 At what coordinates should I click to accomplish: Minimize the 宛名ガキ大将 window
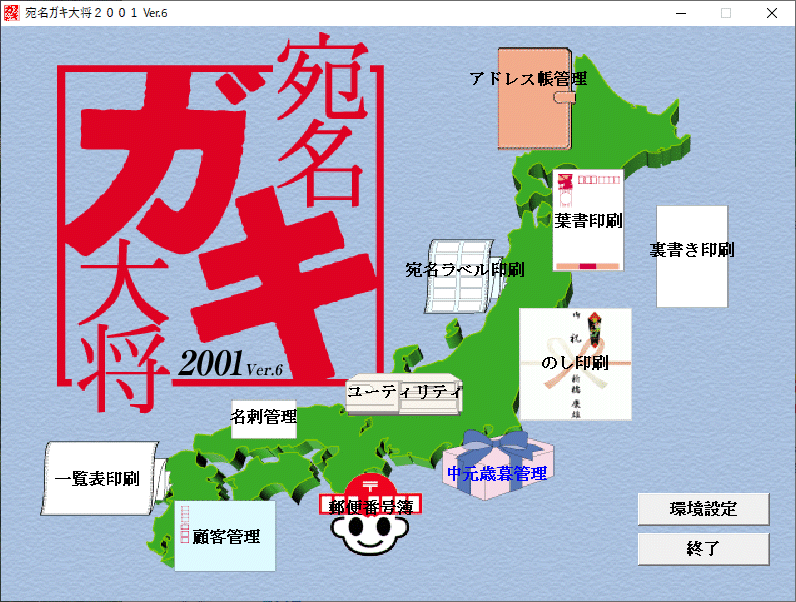[x=681, y=13]
